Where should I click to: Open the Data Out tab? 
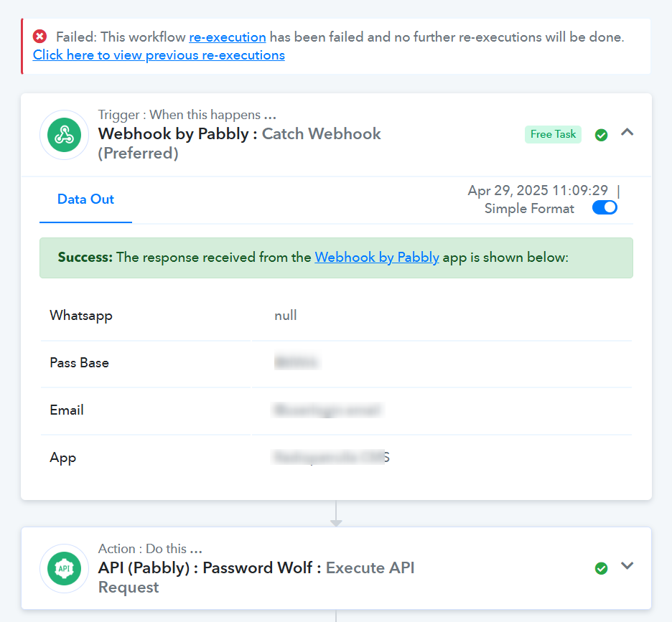(x=85, y=199)
